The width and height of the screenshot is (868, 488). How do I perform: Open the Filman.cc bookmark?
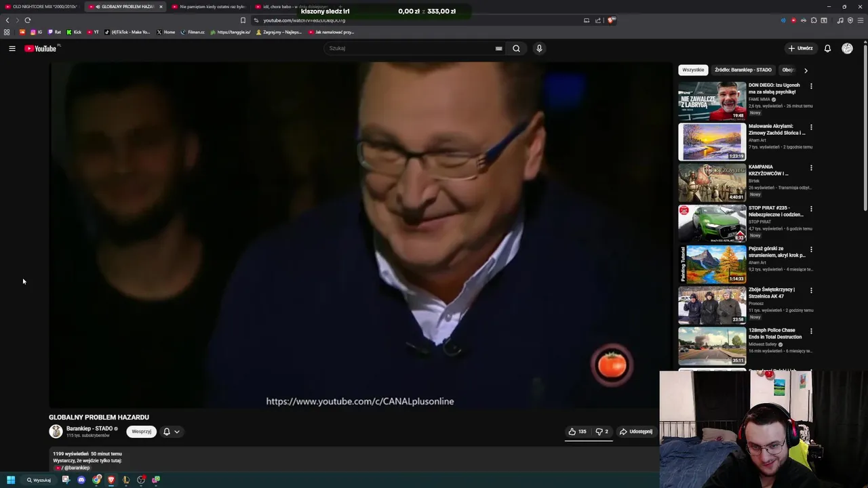(x=193, y=32)
